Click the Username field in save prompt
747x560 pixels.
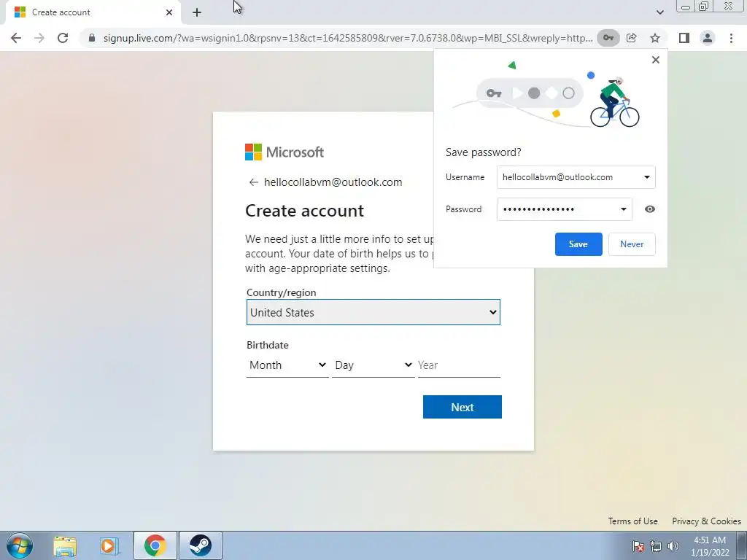[x=576, y=177]
